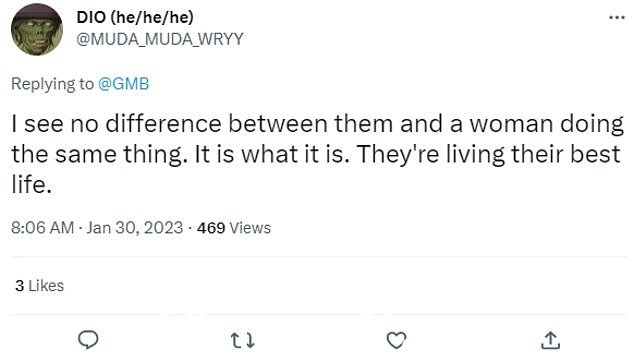Open the DIO (he/he/he) display name
Screen dimensions: 634x361
(135, 17)
